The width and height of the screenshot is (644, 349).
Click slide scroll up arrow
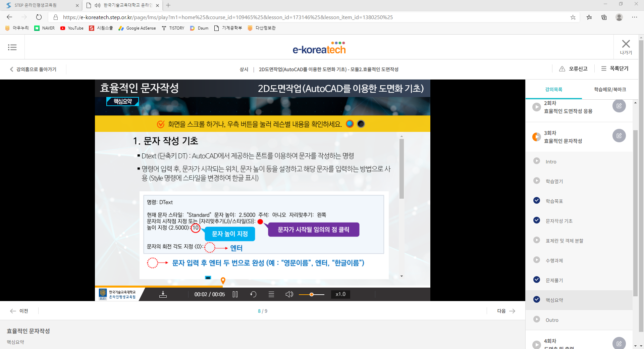click(x=401, y=137)
